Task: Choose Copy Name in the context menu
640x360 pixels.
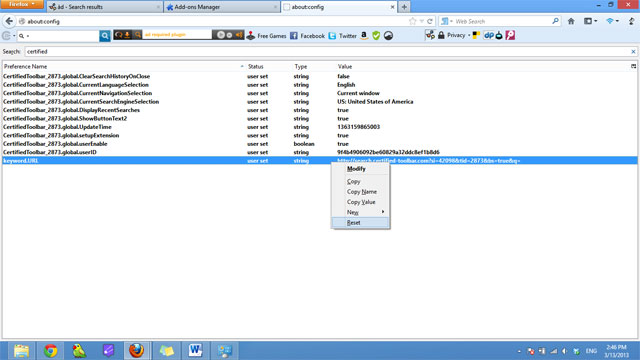Action: (360, 191)
